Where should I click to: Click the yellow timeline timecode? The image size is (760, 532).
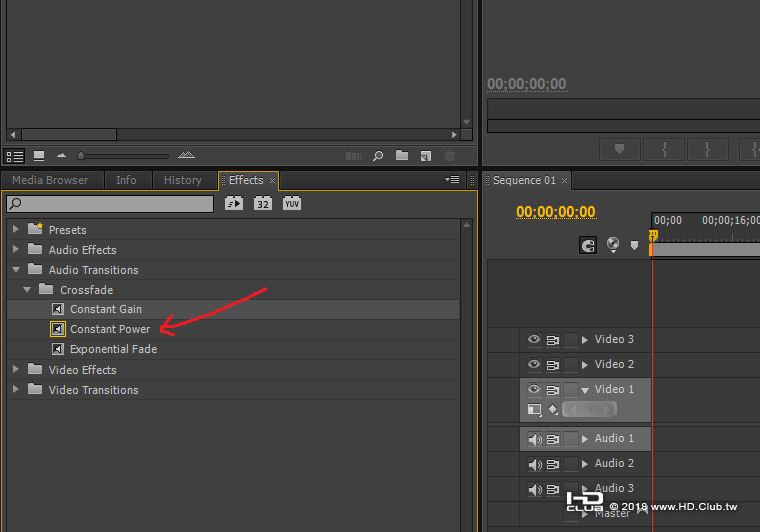point(555,212)
